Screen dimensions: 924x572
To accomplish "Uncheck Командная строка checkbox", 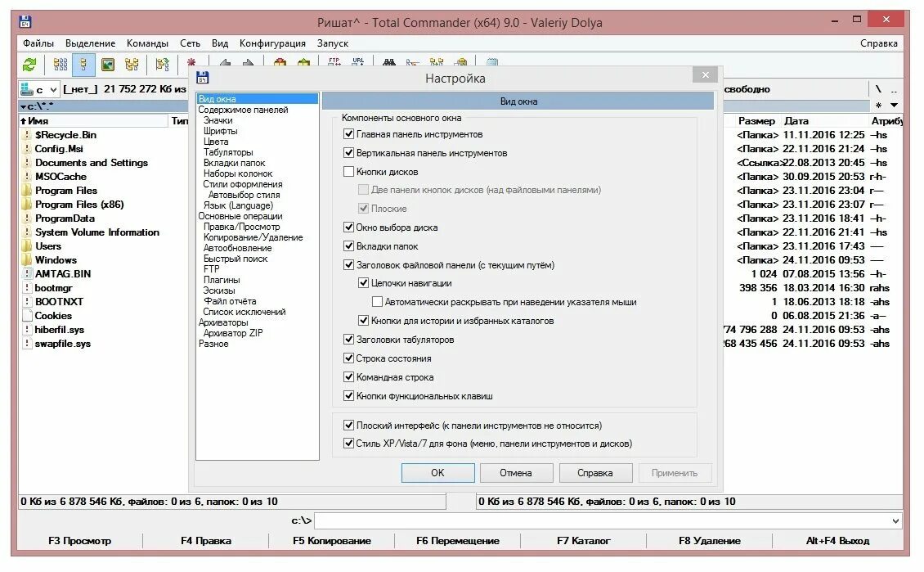I will (x=348, y=376).
